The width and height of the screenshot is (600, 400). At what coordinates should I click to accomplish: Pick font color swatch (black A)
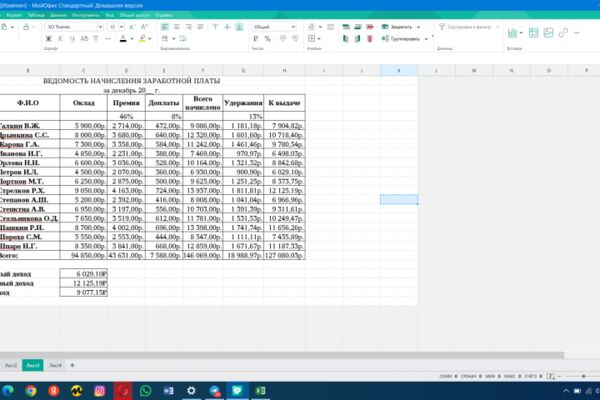123,39
